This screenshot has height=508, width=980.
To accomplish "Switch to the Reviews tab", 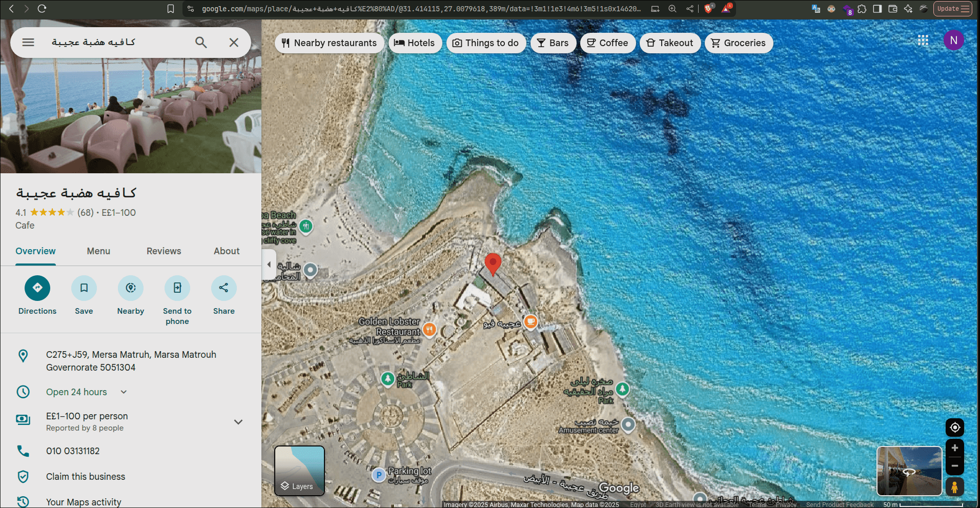I will (164, 251).
